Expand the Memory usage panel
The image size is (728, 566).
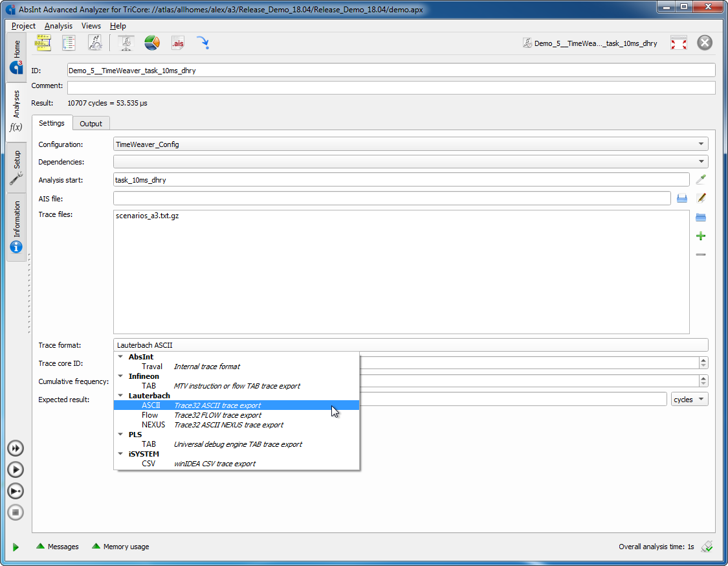point(121,547)
